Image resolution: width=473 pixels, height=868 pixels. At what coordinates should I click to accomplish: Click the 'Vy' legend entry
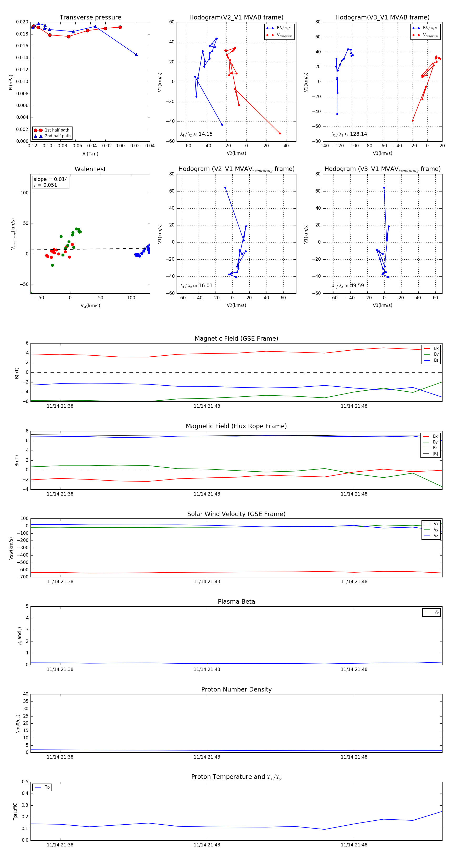431,530
